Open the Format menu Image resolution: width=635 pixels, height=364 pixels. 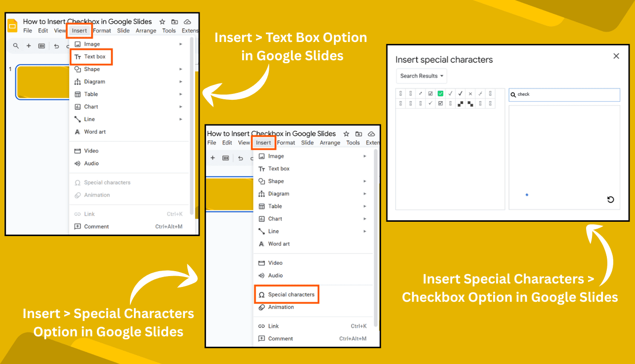pos(102,30)
